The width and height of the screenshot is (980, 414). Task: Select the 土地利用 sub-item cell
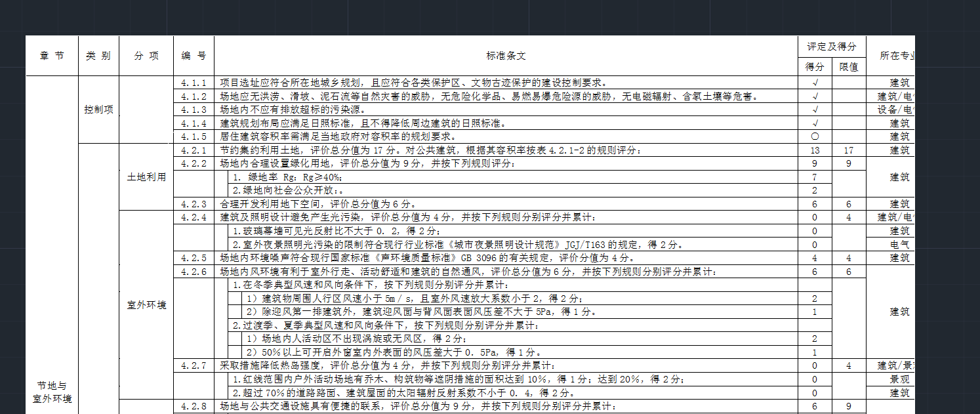[146, 177]
